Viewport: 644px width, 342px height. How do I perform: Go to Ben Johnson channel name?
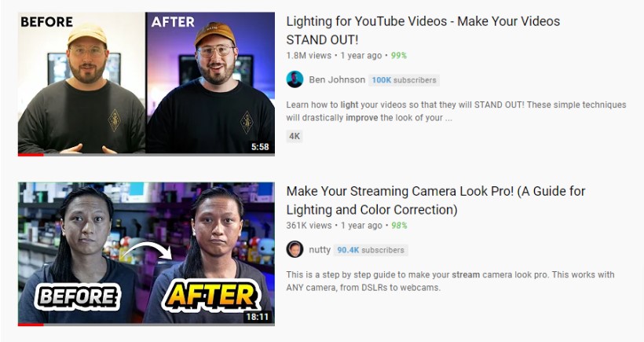337,79
